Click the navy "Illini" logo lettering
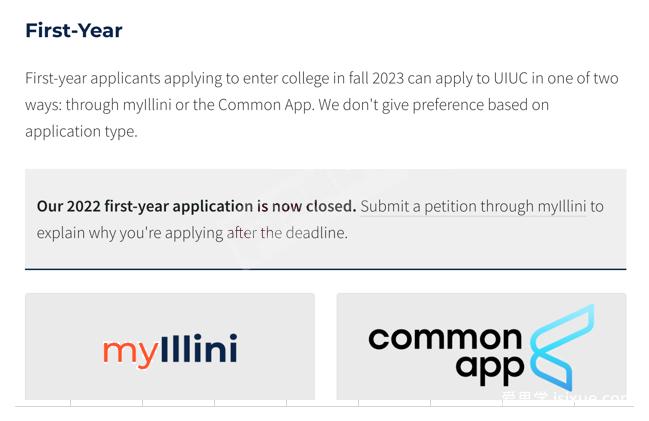Viewport: 649px width, 421px height. [199, 348]
